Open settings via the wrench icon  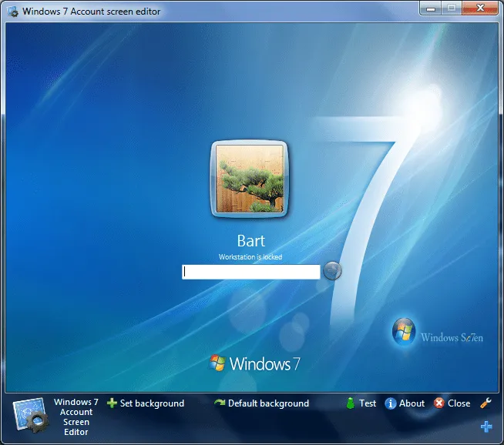coord(486,403)
